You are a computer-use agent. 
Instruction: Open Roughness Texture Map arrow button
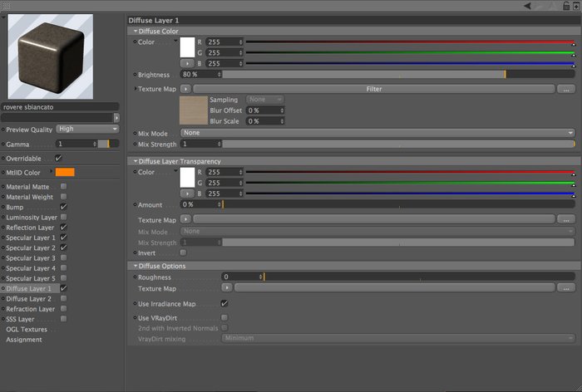(x=227, y=287)
